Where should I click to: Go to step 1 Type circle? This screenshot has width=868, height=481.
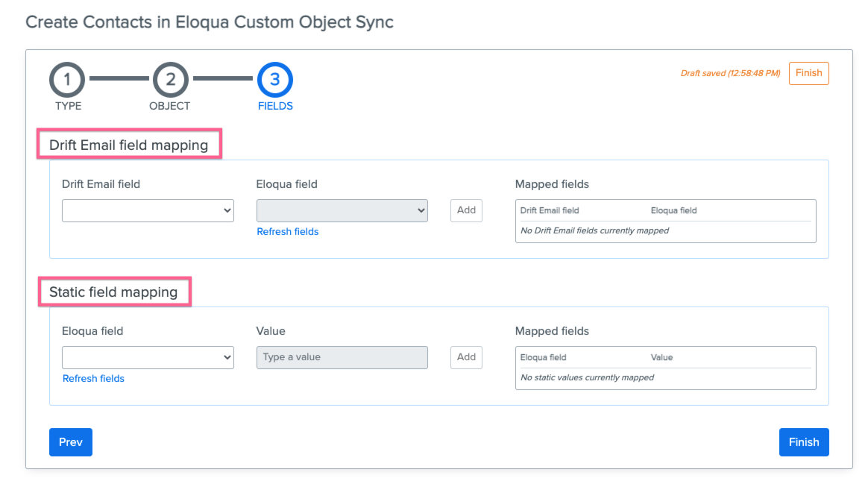(x=67, y=80)
